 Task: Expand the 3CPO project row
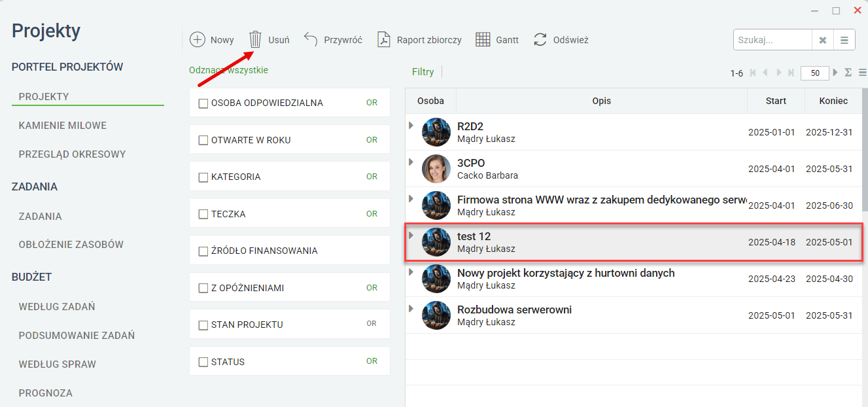click(411, 162)
